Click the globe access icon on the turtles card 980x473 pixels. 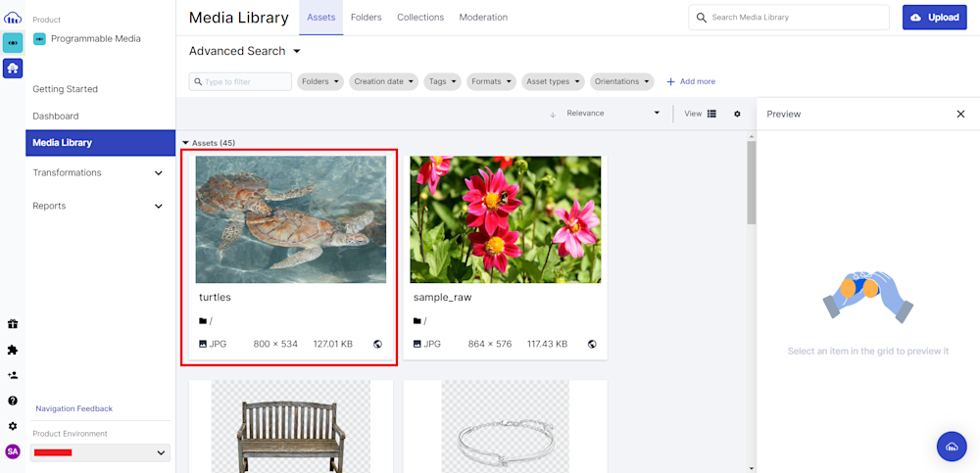pos(377,344)
